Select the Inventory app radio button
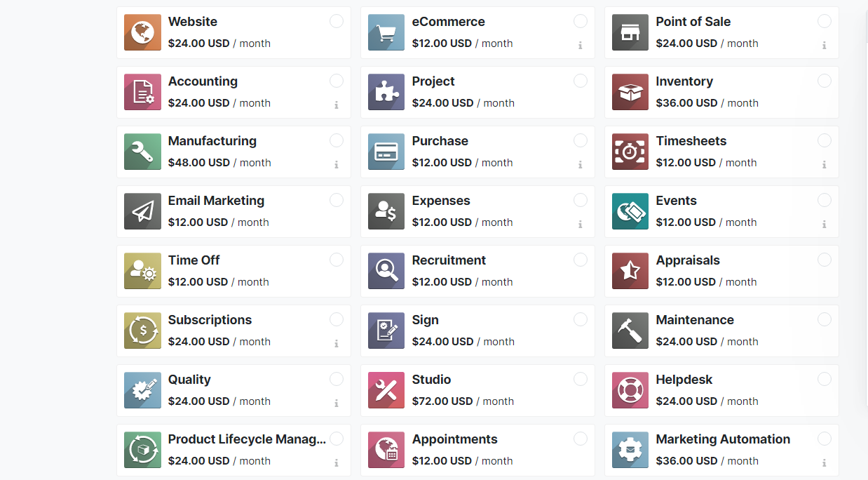 pyautogui.click(x=825, y=81)
